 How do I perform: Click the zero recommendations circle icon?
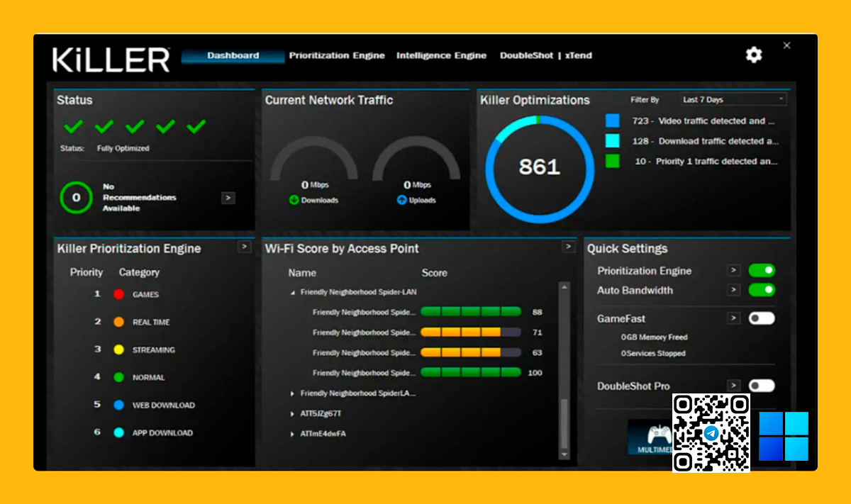click(76, 198)
